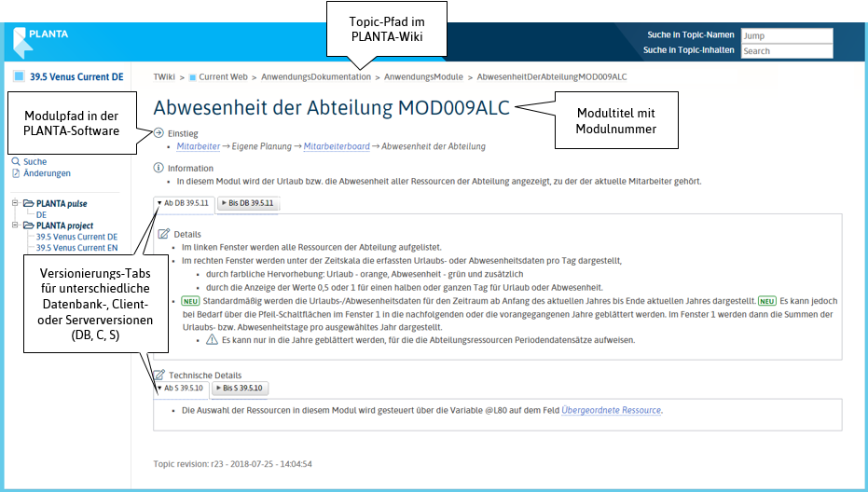This screenshot has width=868, height=492.
Task: Click the pencil icon next to Technische Details
Action: pyautogui.click(x=161, y=374)
